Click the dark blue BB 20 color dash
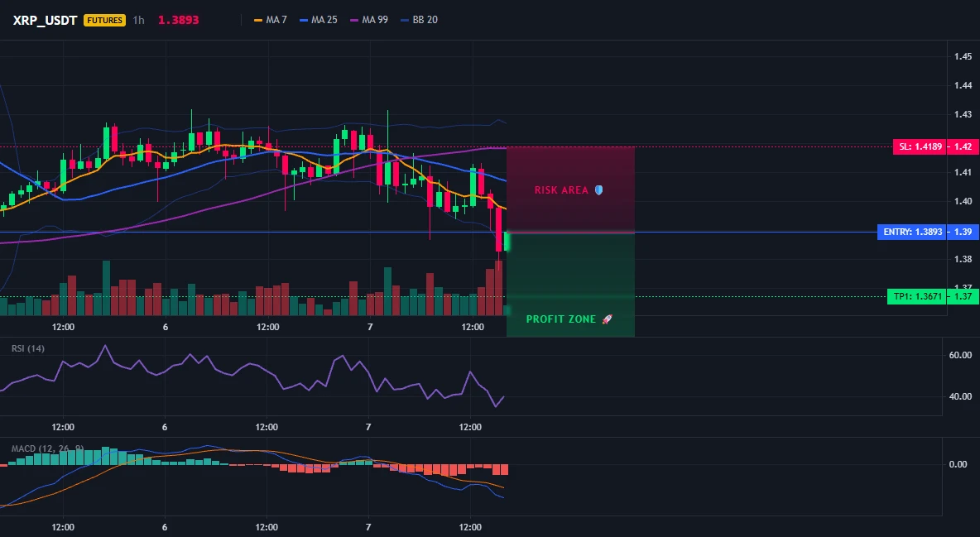980x537 pixels. click(x=405, y=20)
